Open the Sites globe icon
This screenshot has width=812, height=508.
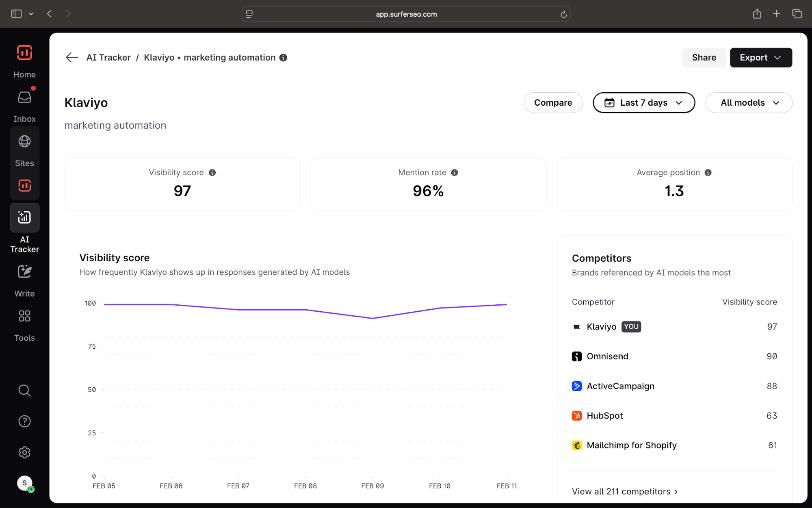click(24, 141)
